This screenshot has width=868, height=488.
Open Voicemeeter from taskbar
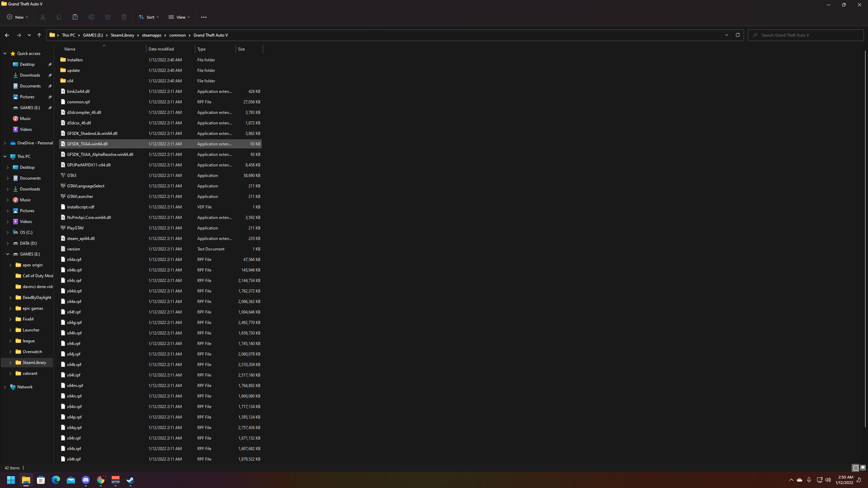[x=116, y=480]
